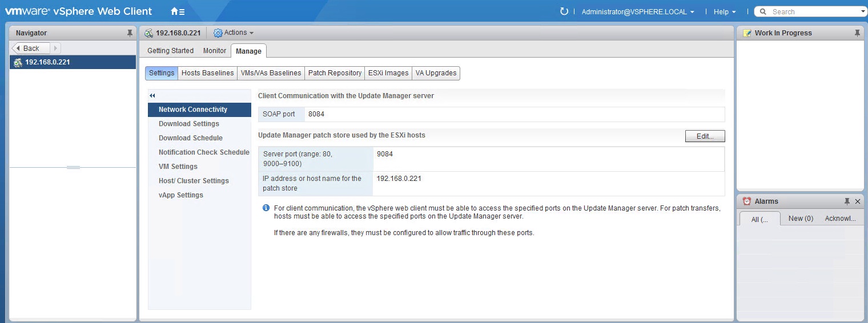
Task: Select Download Settings in the sidebar
Action: 189,124
